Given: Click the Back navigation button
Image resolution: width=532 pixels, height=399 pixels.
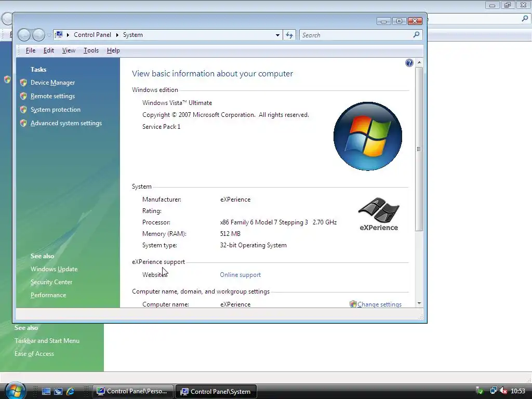Looking at the screenshot, I should [24, 35].
